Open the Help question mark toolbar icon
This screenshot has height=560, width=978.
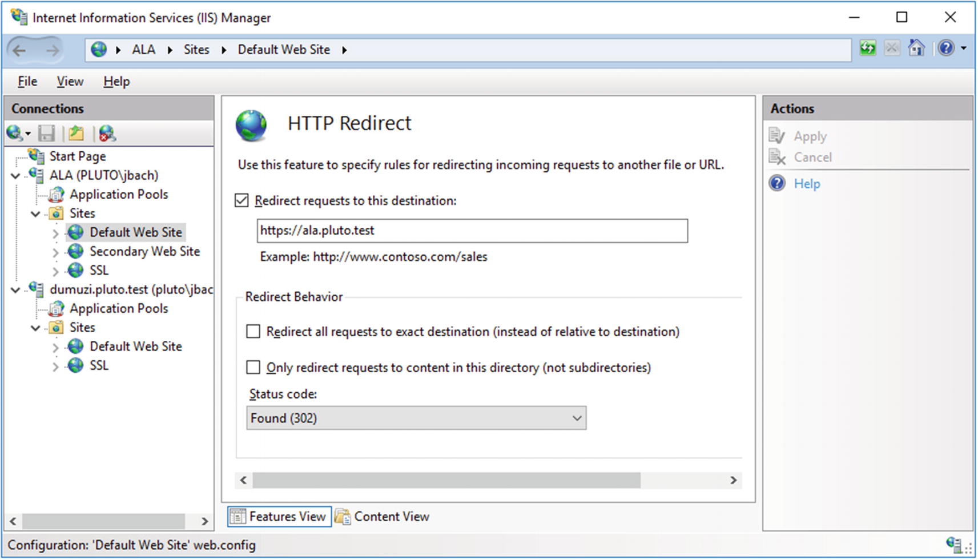[946, 48]
